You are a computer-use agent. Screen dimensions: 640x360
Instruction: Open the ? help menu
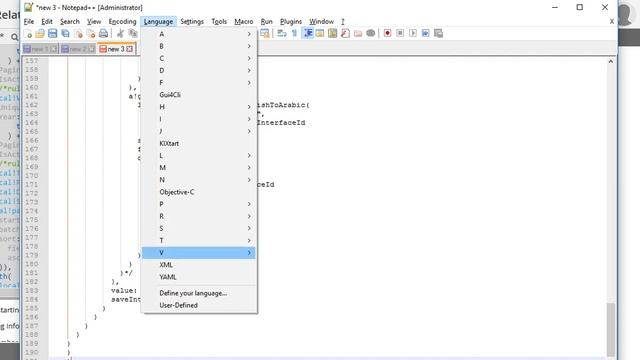[343, 22]
